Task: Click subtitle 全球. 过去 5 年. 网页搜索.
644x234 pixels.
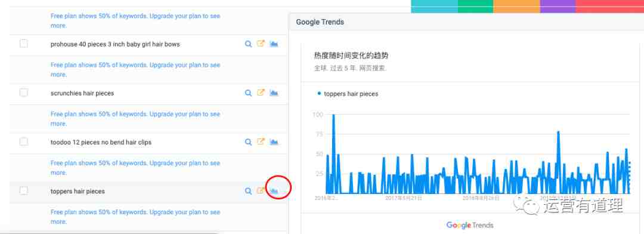Action: coord(351,68)
